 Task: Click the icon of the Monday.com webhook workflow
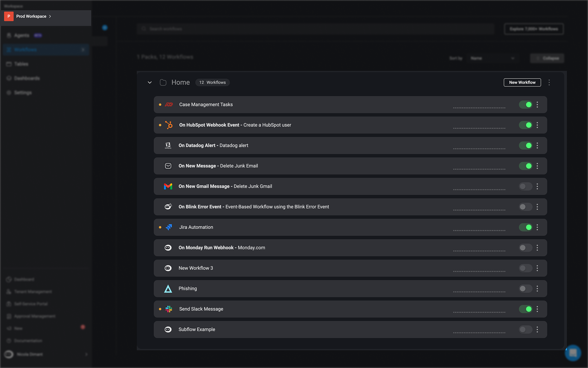pos(168,248)
